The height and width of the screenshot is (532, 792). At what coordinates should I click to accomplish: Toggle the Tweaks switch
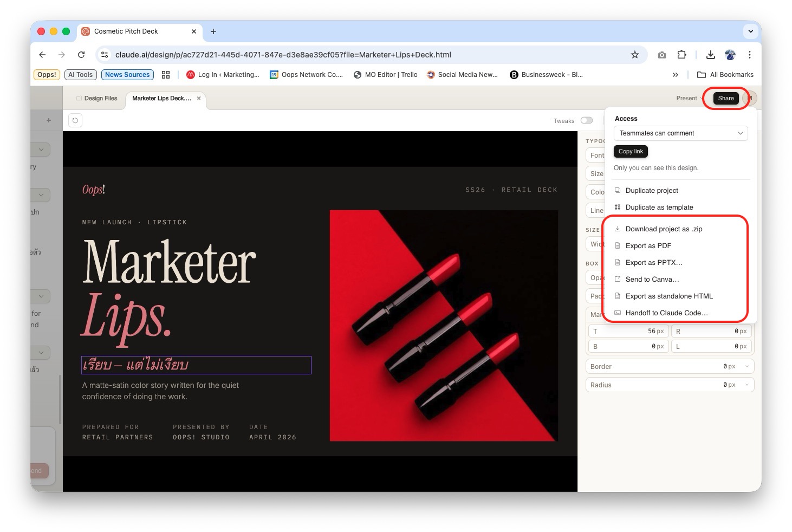coord(586,120)
